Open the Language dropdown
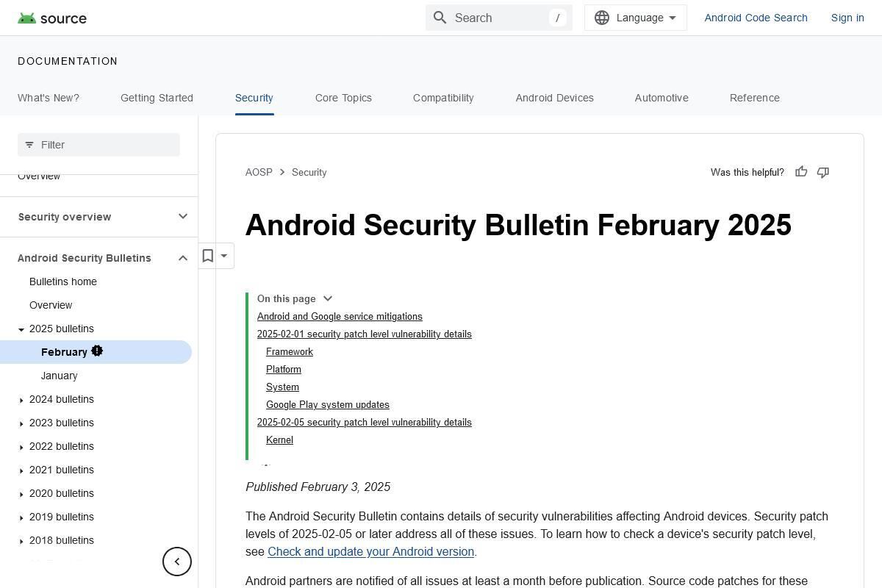Viewport: 882px width, 588px height. click(x=636, y=18)
